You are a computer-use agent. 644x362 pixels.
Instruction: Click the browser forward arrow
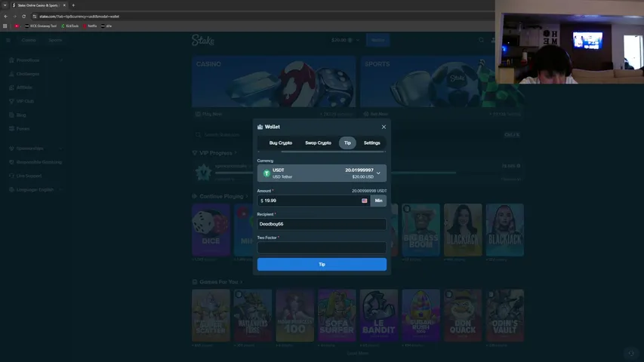[x=15, y=17]
